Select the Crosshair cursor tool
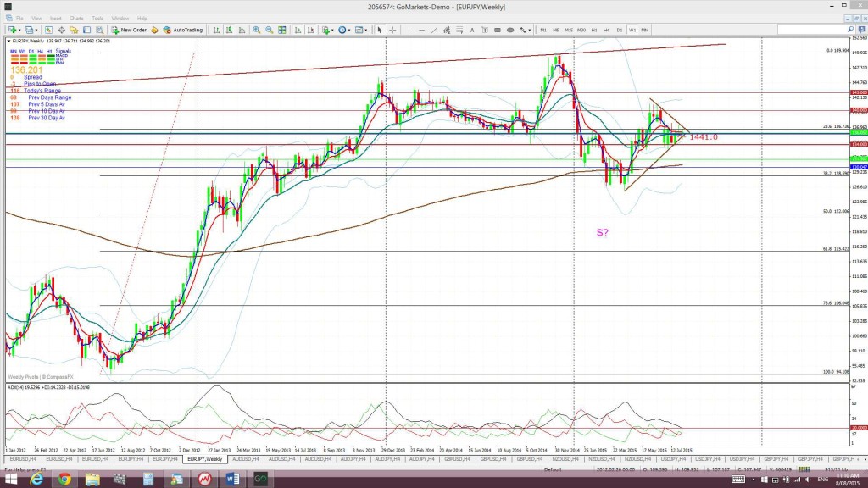The width and height of the screenshot is (868, 488). coord(392,30)
